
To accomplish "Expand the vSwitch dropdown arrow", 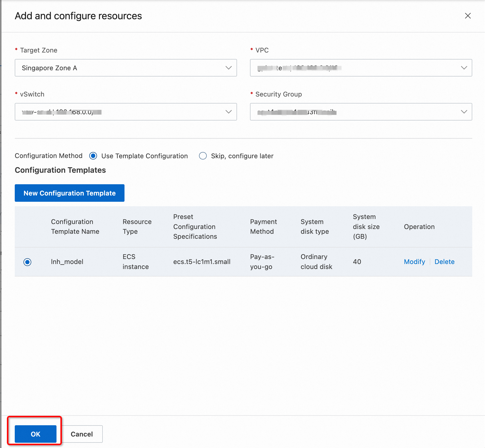I will tap(228, 112).
